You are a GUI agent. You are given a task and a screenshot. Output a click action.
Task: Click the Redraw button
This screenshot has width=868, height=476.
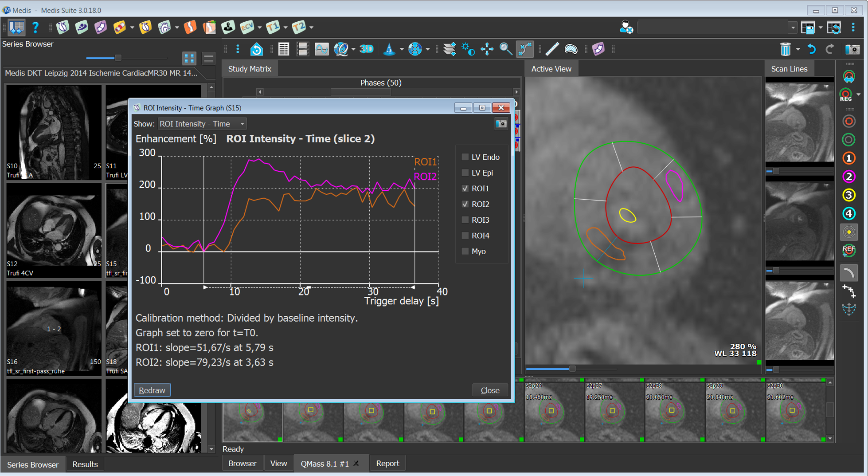[152, 390]
